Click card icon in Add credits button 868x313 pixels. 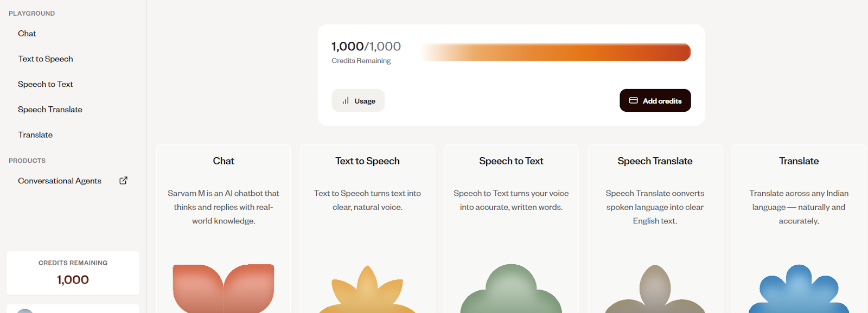(x=633, y=100)
